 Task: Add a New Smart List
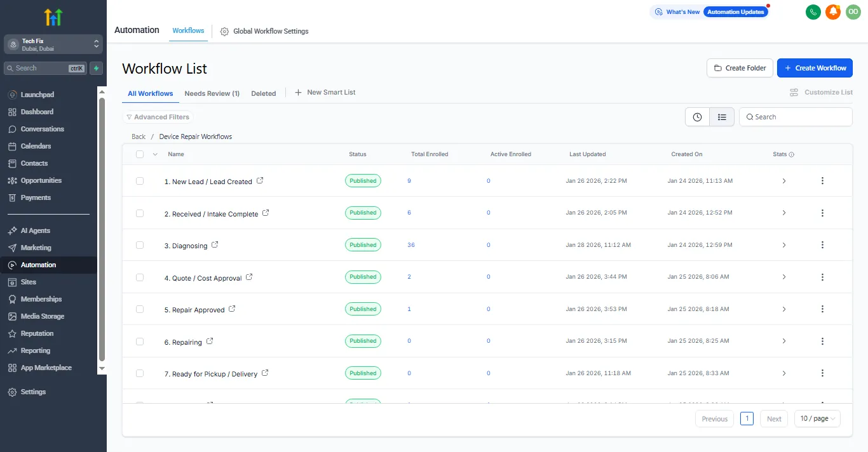pyautogui.click(x=325, y=93)
